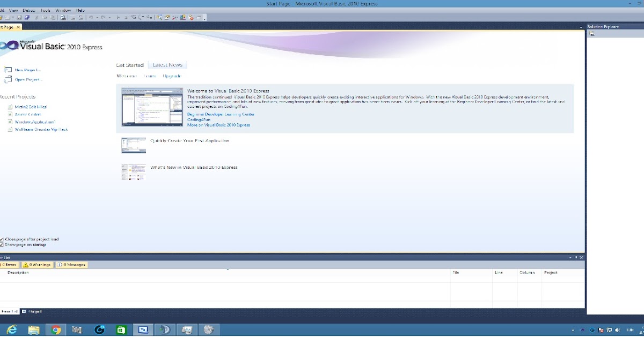644x338 pixels.
Task: Use the Cut icon on the toolbar
Action: click(x=36, y=17)
